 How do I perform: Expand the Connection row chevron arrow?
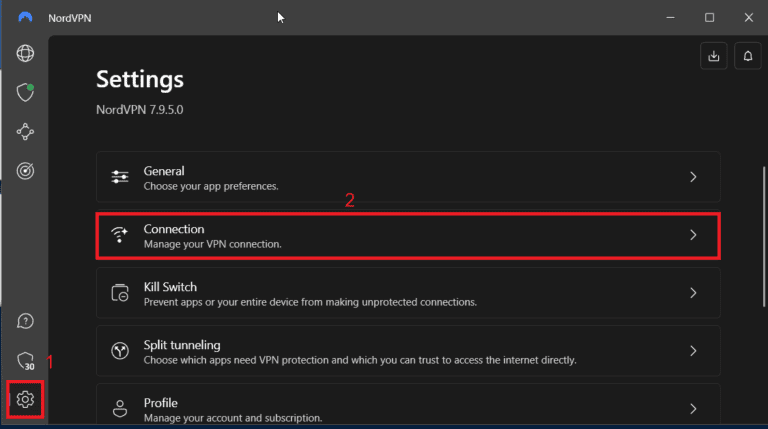[694, 236]
